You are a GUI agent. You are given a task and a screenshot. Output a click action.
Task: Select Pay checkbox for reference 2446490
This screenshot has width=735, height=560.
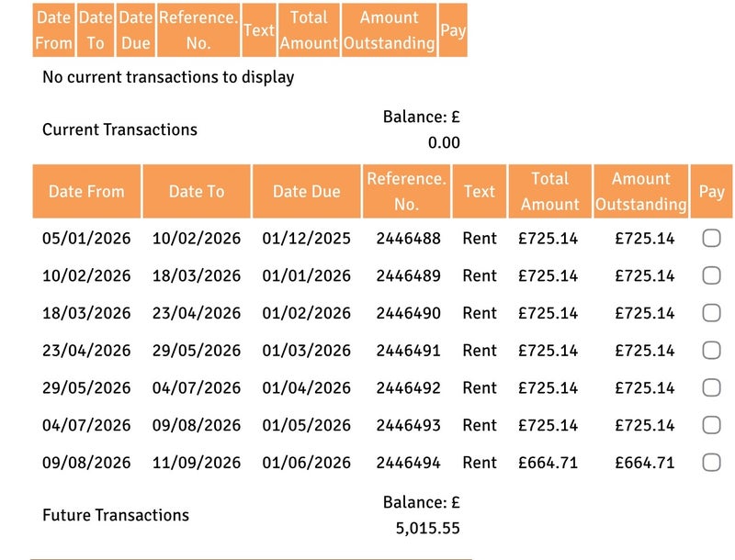click(711, 313)
